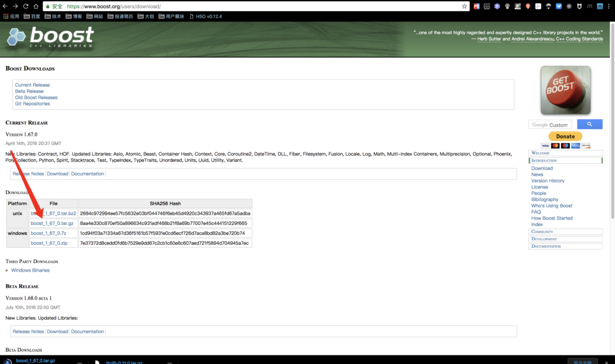
Task: Open Git Repositories link
Action: [x=33, y=103]
